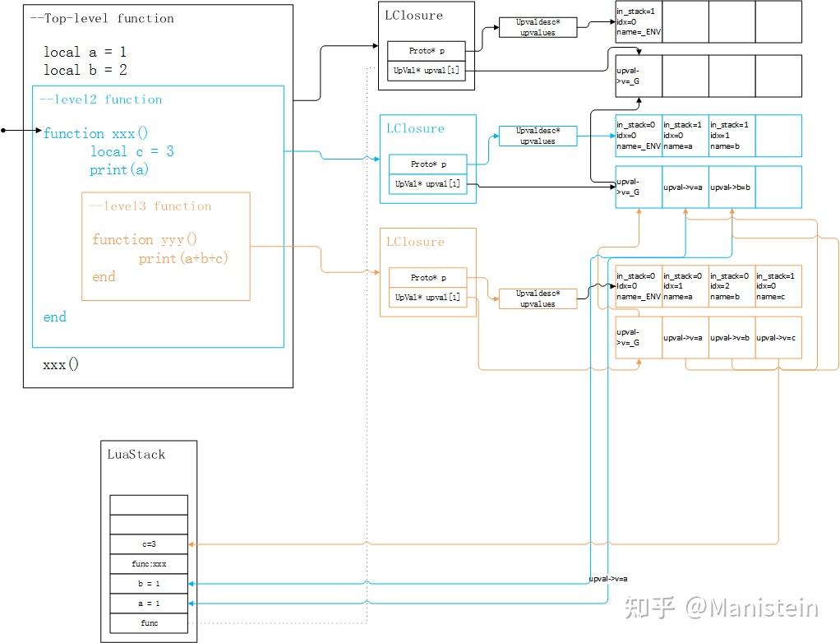Click "Proto* p" in the black LClosure
This screenshot has height=643, width=840.
tap(427, 51)
